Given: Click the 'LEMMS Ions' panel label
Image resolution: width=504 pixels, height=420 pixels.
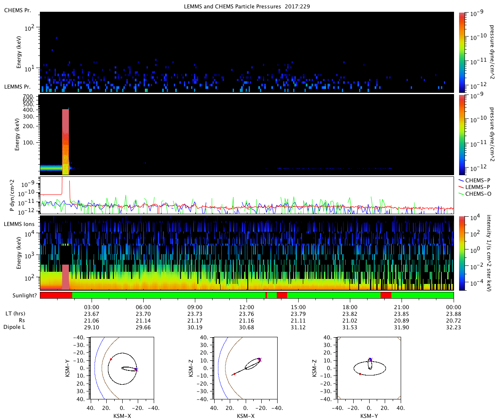Looking at the screenshot, I should click(x=19, y=224).
